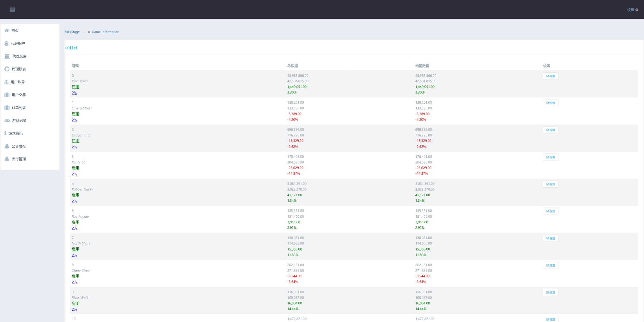Screen dimensions: 644x322
Task: Click the Game Information breadcrumb
Action: coord(105,32)
